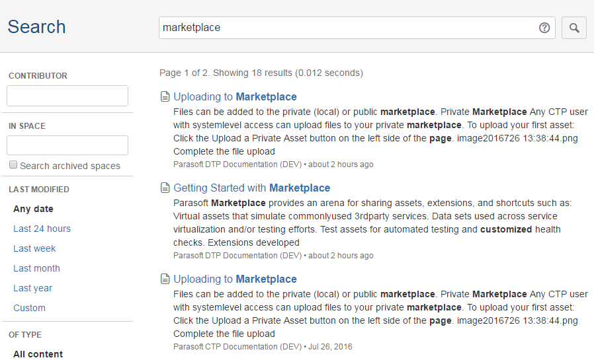Open the search help question mark icon
The height and width of the screenshot is (364, 594).
(544, 28)
